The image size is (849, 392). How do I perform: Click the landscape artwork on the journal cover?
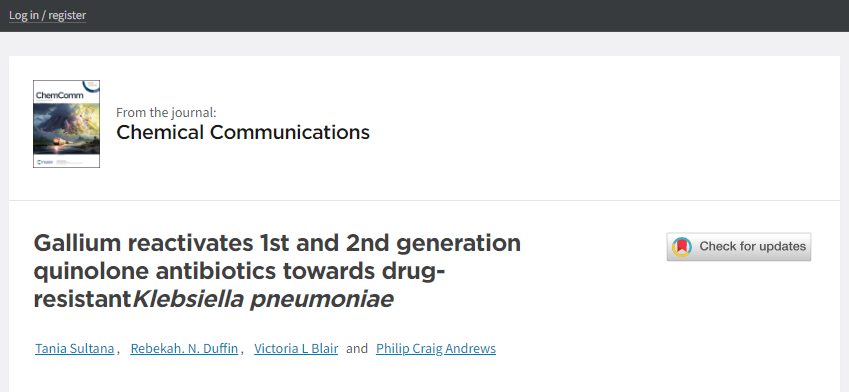pos(67,128)
